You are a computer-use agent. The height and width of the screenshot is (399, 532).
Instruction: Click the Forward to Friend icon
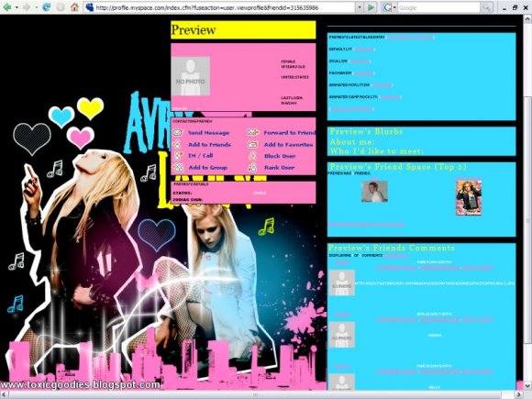coord(253,132)
